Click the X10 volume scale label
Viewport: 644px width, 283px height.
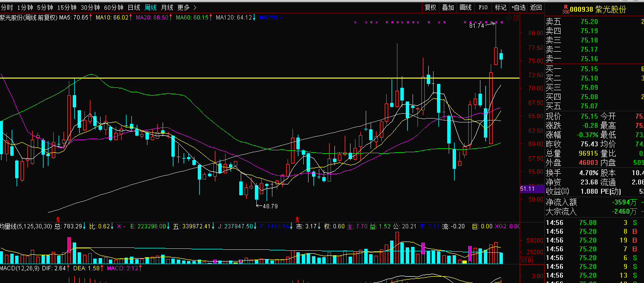point(526,261)
